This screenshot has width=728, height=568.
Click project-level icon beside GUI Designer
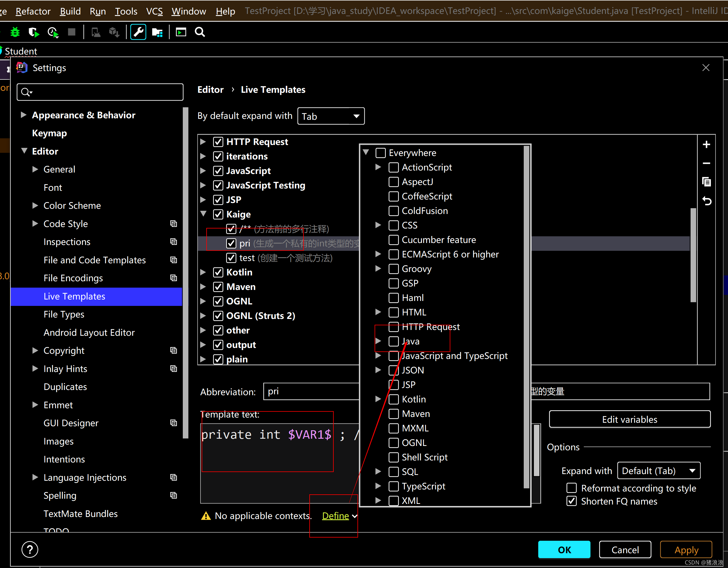click(173, 423)
